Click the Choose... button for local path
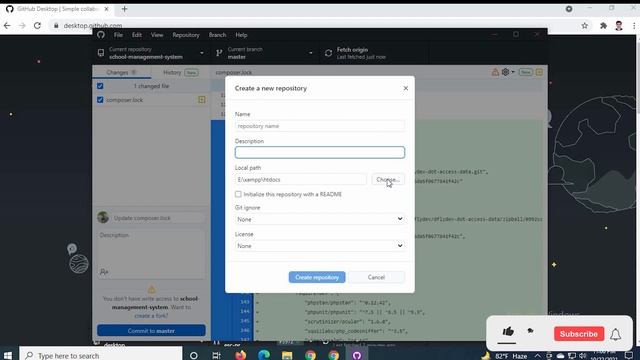The width and height of the screenshot is (640, 360). click(388, 180)
